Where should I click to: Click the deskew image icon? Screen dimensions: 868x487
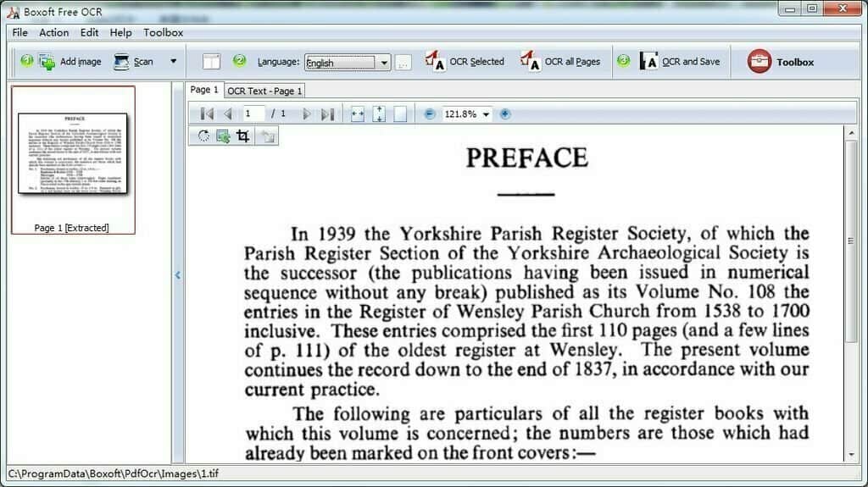coord(223,136)
